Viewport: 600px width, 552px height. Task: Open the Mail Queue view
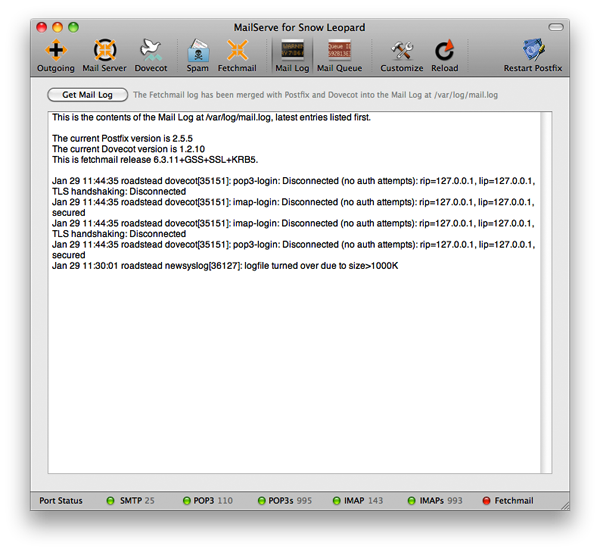coord(340,55)
